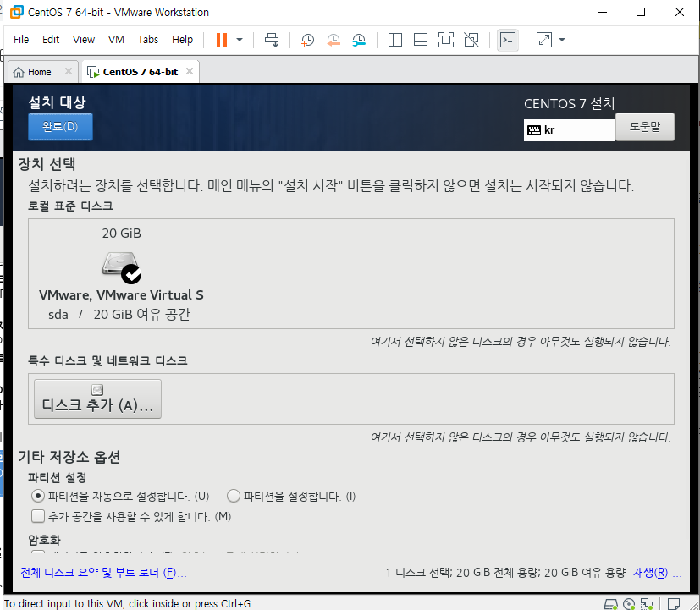700x610 pixels.
Task: Open the Help menu
Action: coord(182,39)
